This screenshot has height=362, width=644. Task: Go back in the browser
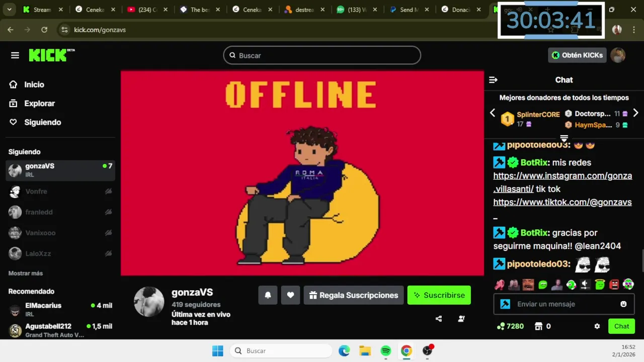click(11, 30)
